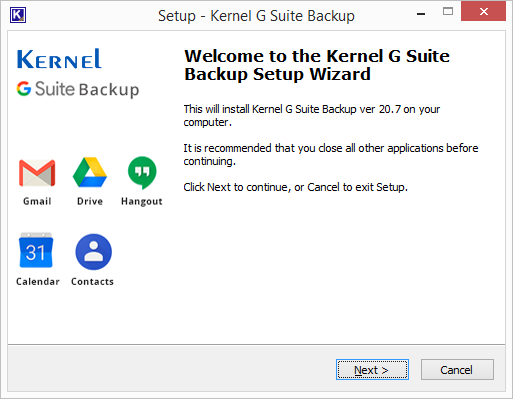The image size is (513, 399).
Task: Click the Calendar label text
Action: click(x=38, y=282)
